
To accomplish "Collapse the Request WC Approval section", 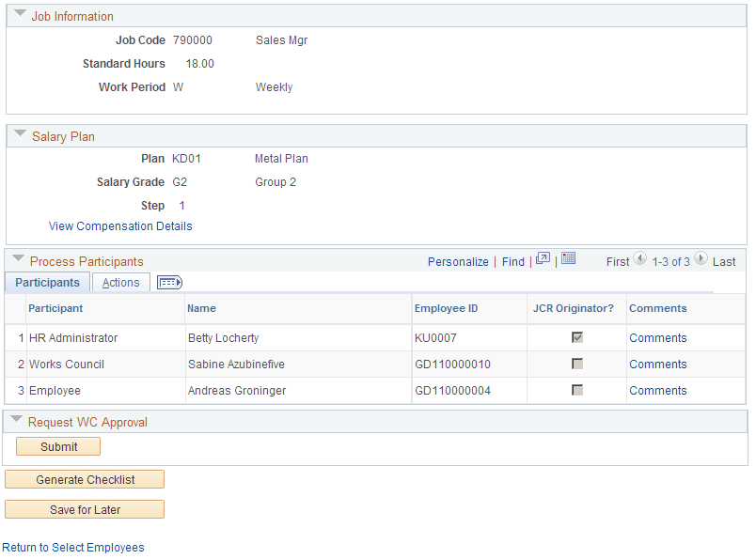I will [19, 421].
